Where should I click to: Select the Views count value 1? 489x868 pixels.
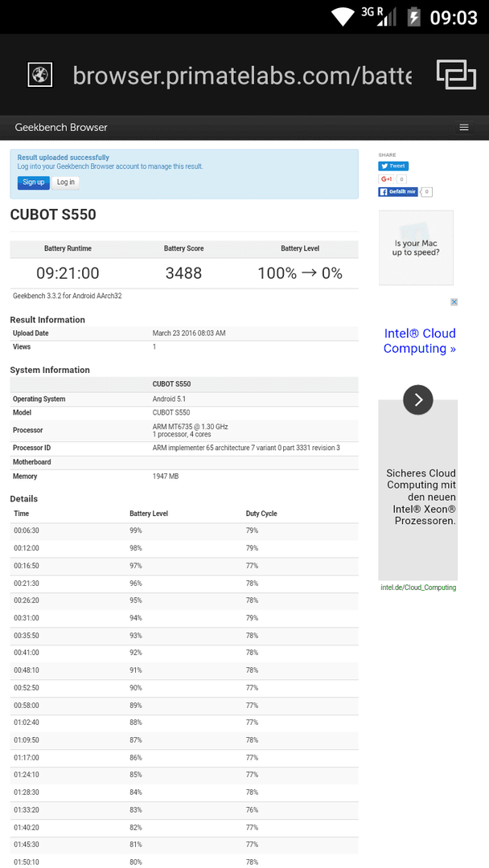(154, 347)
